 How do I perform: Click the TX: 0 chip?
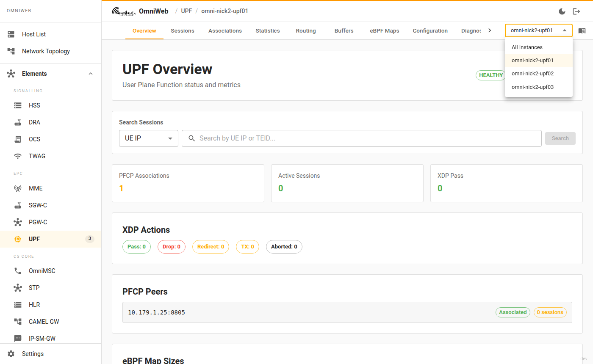pos(247,247)
